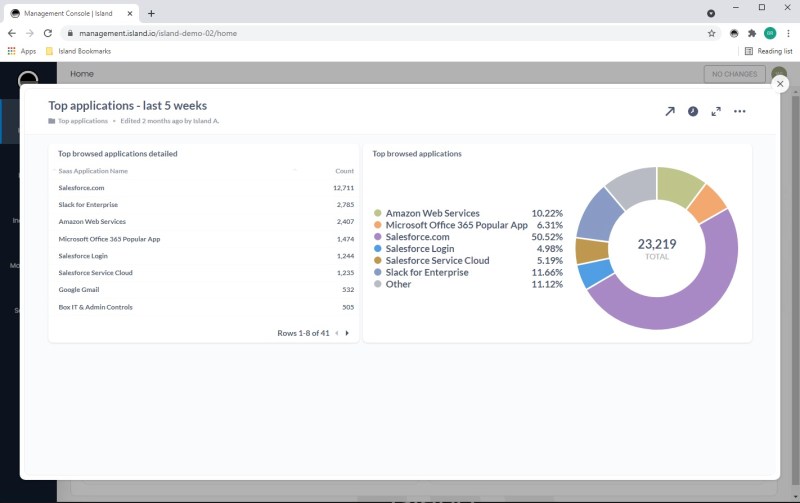Select the Salesforce Login table row
This screenshot has width=800, height=503.
(206, 256)
